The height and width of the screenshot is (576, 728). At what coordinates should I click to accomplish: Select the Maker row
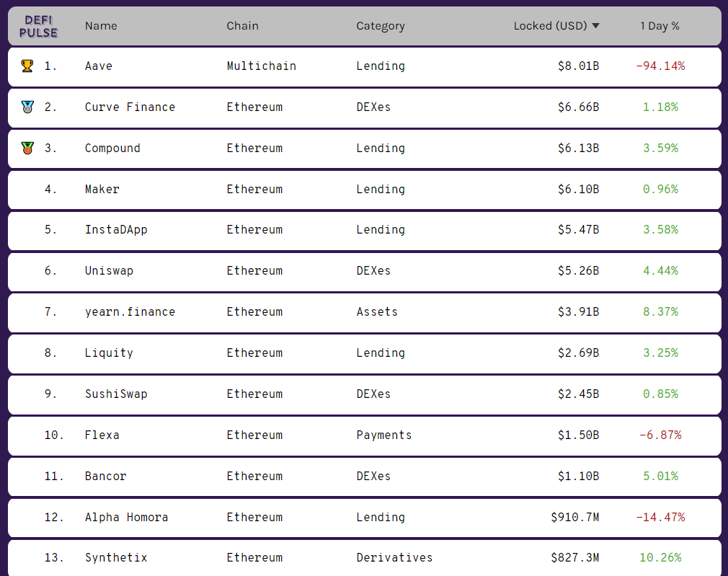click(x=365, y=190)
